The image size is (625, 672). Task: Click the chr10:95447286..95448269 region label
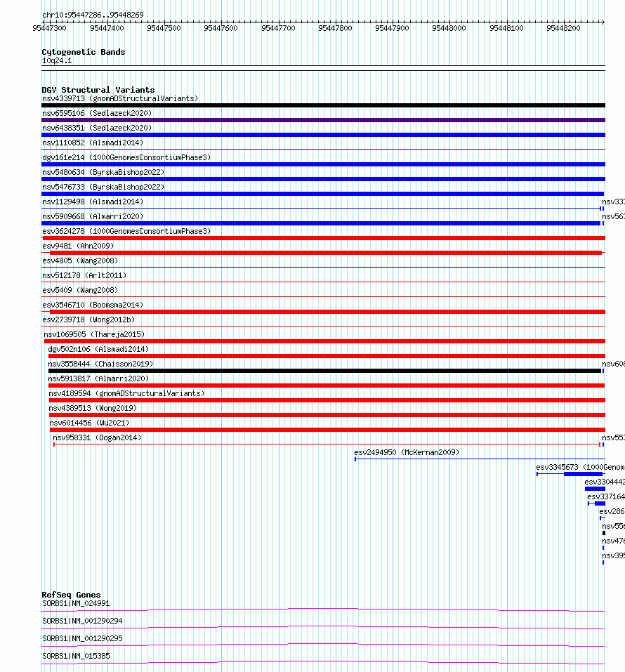tap(93, 15)
